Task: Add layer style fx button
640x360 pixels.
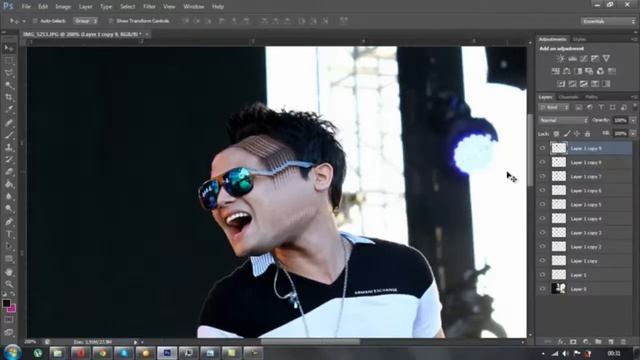Action: point(561,342)
